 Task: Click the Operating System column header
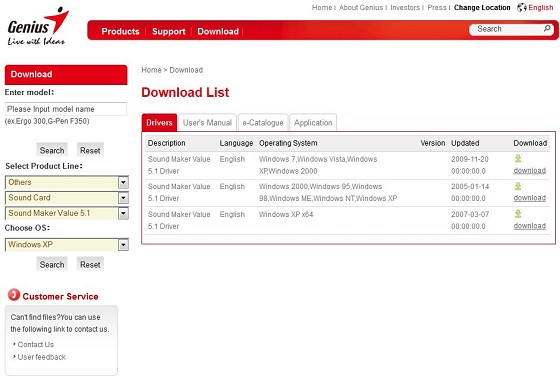[288, 143]
